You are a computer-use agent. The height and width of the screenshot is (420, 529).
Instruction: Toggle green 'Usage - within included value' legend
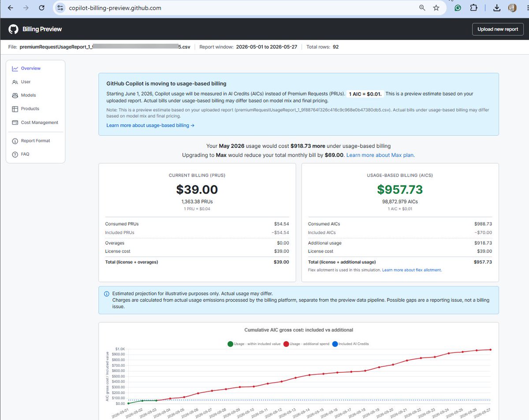254,344
